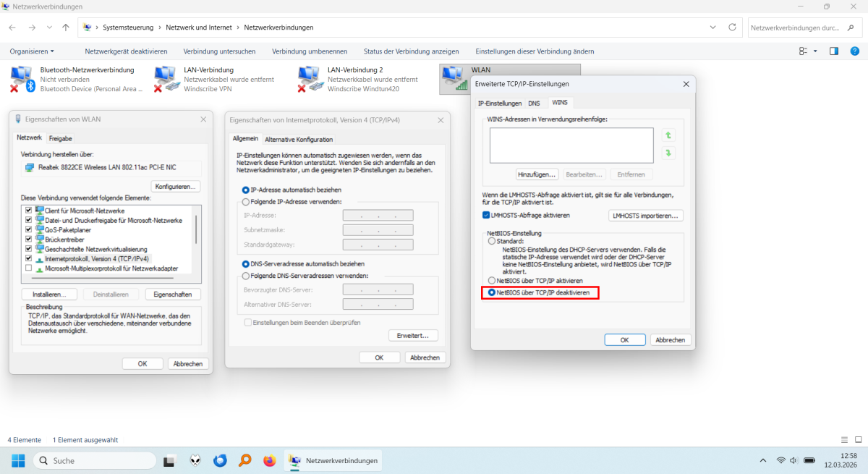The image size is (868, 474).
Task: Click Verbindung umbenennen in toolbar
Action: coord(310,51)
